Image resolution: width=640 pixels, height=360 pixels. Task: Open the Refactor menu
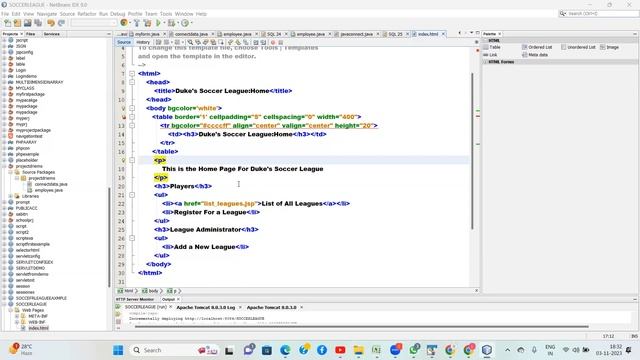coord(87,14)
